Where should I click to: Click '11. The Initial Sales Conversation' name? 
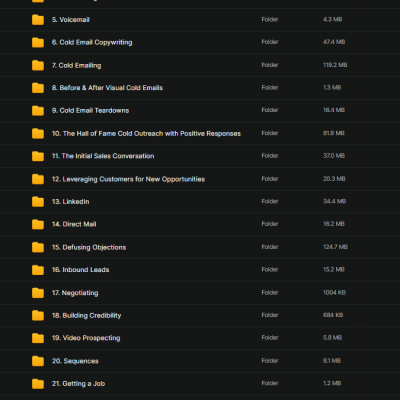coord(103,156)
